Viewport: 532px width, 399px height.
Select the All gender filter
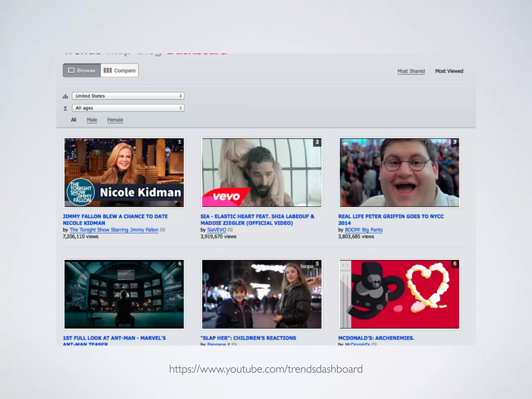(x=74, y=120)
